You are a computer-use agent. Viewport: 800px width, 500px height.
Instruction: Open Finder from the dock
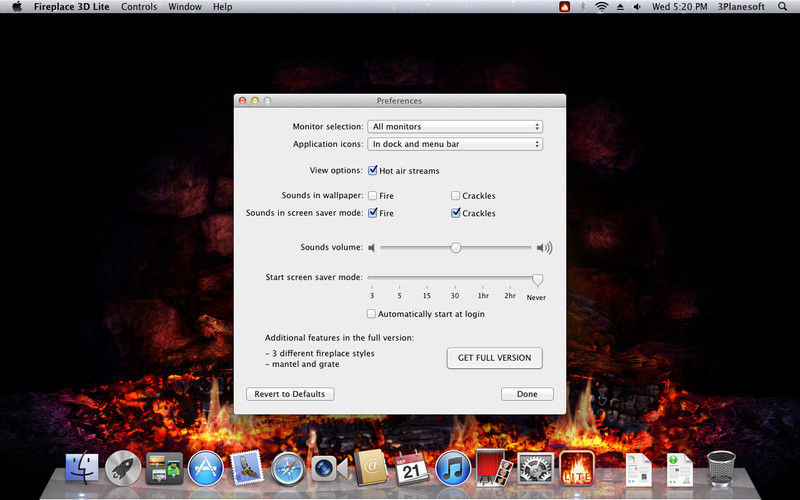(82, 468)
